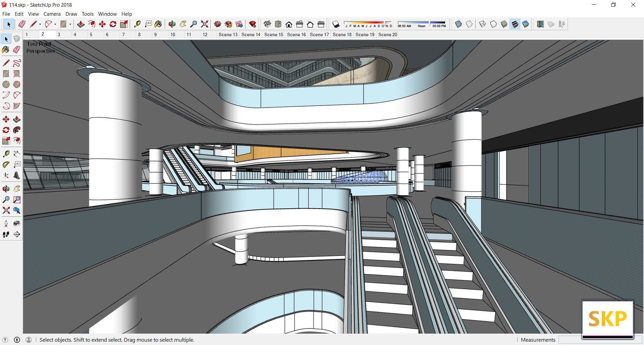Open the Window menu
The width and height of the screenshot is (644, 345).
click(107, 14)
